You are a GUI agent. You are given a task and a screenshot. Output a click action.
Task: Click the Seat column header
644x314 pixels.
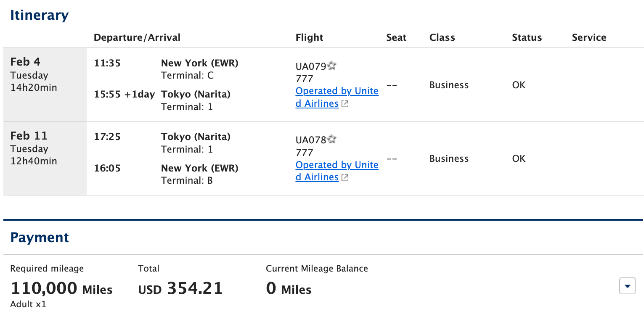pos(396,37)
